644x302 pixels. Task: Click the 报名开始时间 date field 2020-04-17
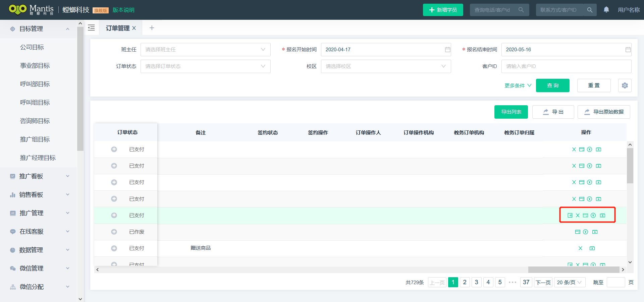(386, 50)
